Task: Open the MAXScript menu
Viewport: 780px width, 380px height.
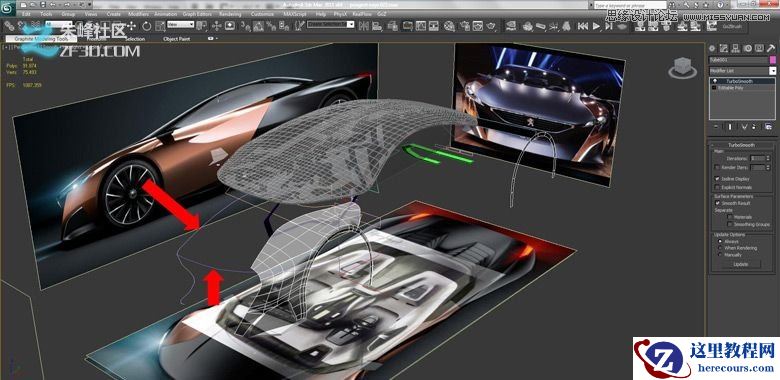Action: click(x=294, y=14)
